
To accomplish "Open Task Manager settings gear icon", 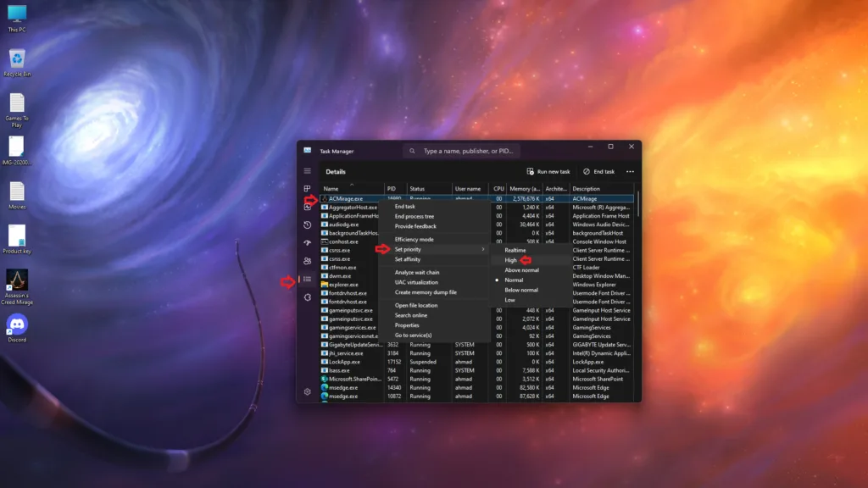I will 307,391.
